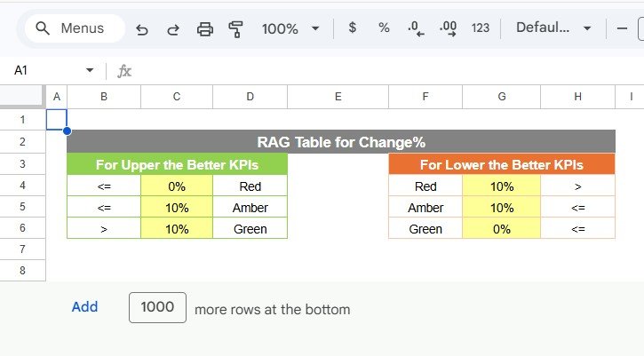Decrease font size with minus button
Viewport: 644px width, 356px height.
(622, 28)
